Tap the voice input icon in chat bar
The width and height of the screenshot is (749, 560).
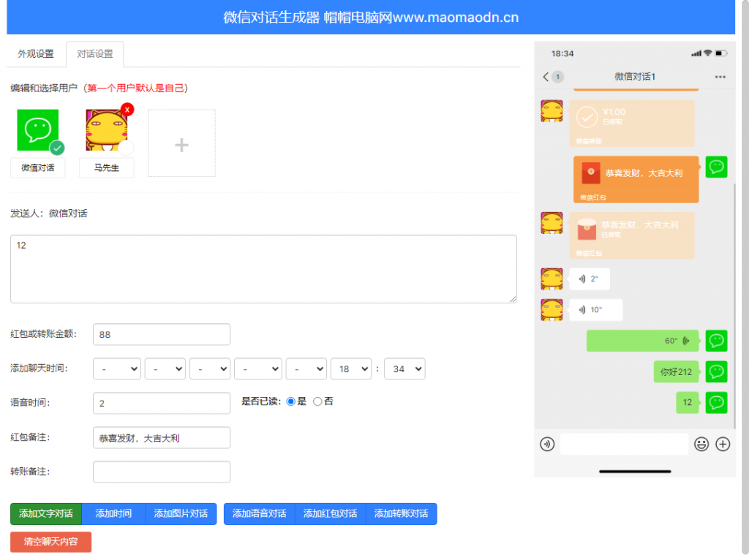pos(547,444)
